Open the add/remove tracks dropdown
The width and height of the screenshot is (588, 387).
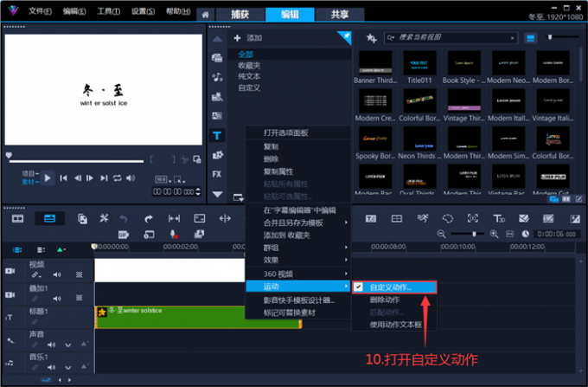41,249
